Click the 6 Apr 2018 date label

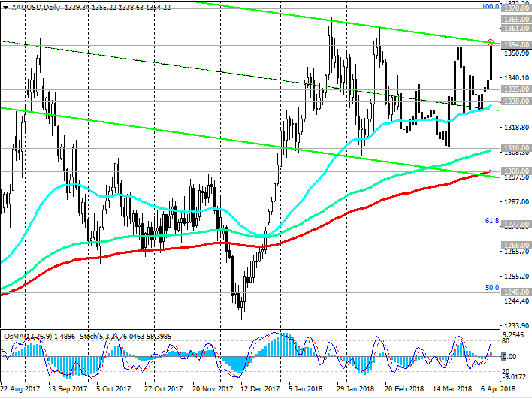pyautogui.click(x=498, y=388)
